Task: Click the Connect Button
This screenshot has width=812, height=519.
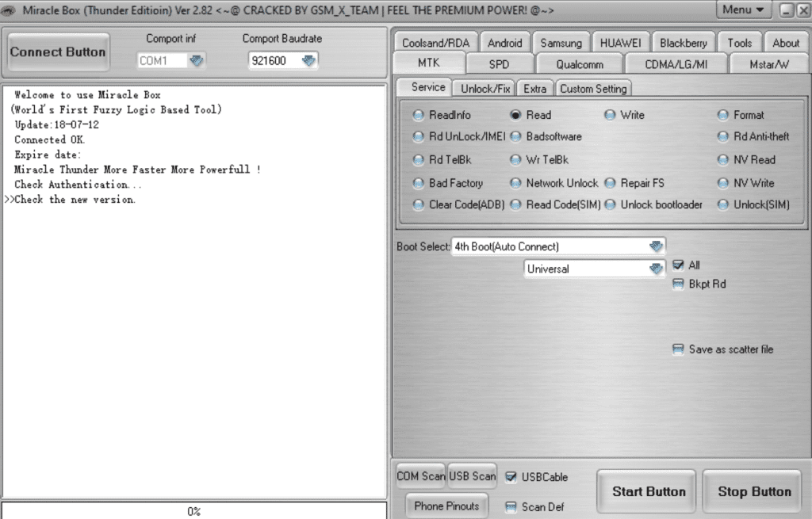Action: (x=58, y=52)
